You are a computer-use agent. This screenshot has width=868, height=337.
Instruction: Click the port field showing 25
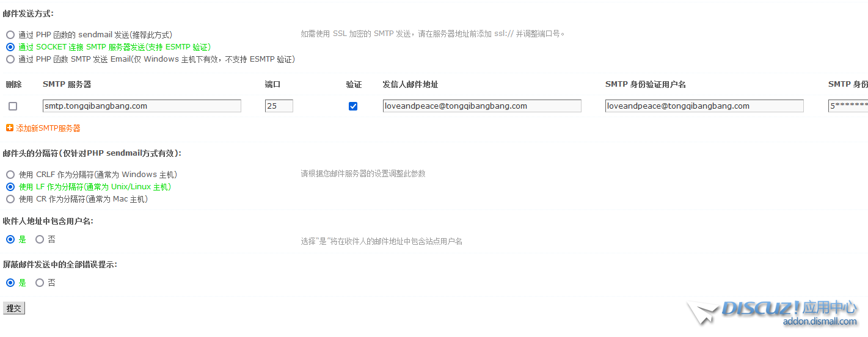point(279,106)
